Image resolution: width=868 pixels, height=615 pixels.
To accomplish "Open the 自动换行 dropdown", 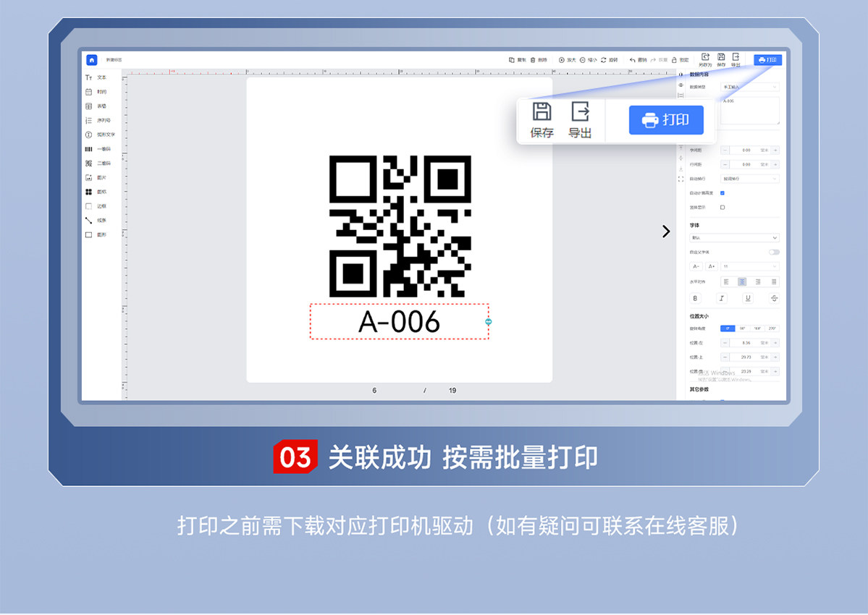I will 749,179.
